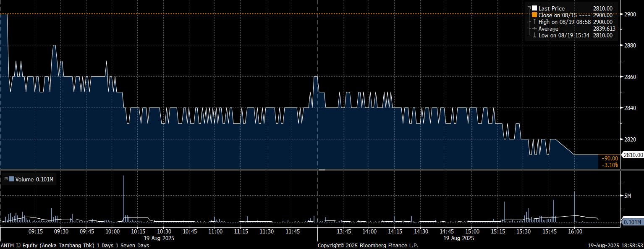644x249 pixels.
Task: Click the 10:00 time axis label
Action: (x=112, y=231)
